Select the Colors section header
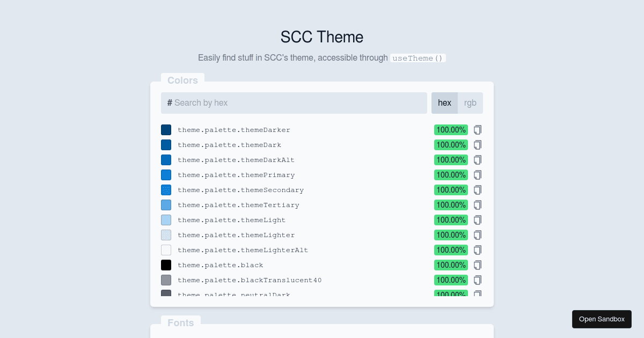The height and width of the screenshot is (338, 644). [183, 80]
